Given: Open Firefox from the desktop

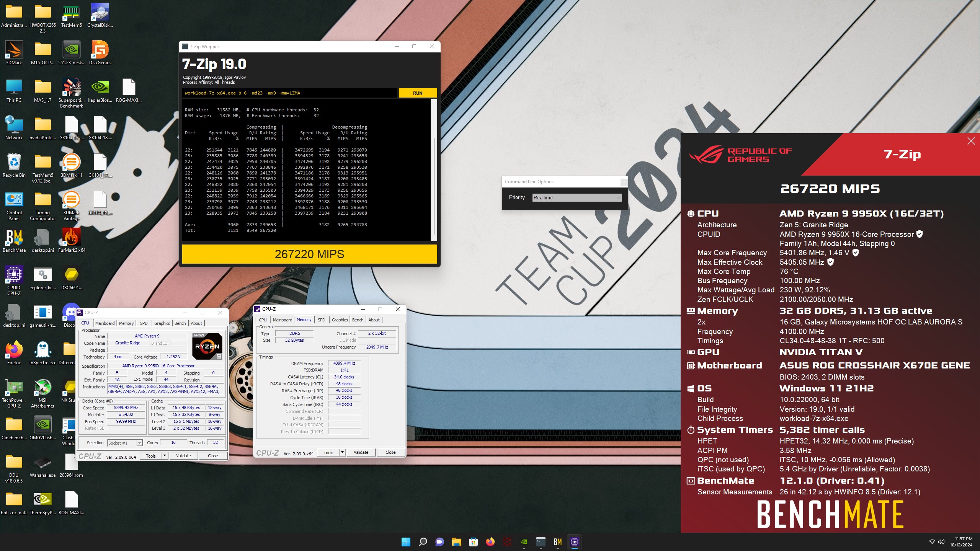Looking at the screenshot, I should [14, 354].
